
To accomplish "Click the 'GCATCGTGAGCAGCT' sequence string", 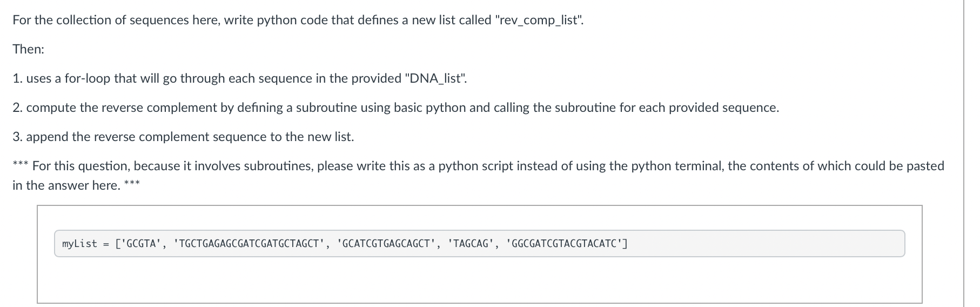I will pyautogui.click(x=386, y=244).
